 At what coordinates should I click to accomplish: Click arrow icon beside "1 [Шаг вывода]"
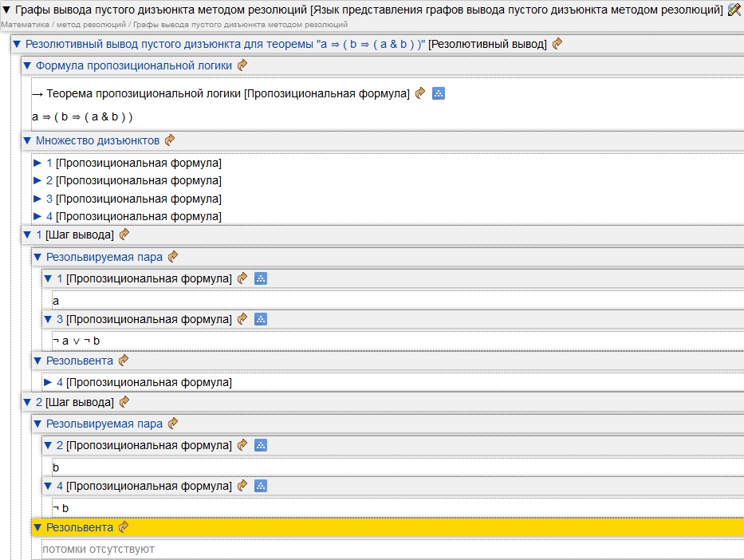pos(124,235)
